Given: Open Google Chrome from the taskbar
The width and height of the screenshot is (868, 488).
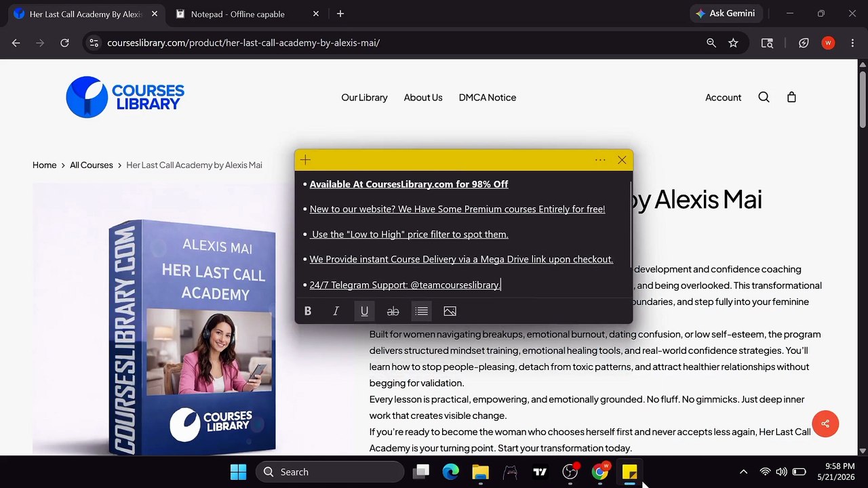Looking at the screenshot, I should pos(600,472).
